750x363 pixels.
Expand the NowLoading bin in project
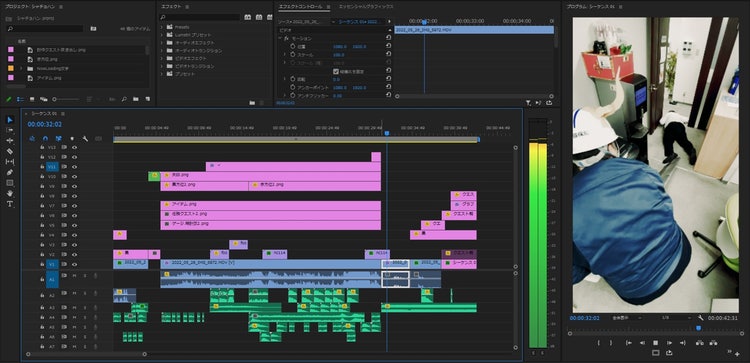(x=21, y=68)
